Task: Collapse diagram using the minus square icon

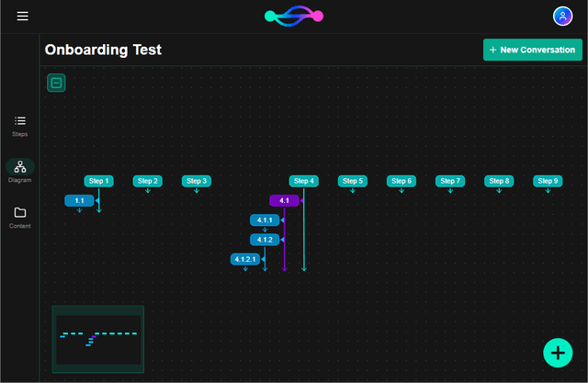Action: [56, 84]
